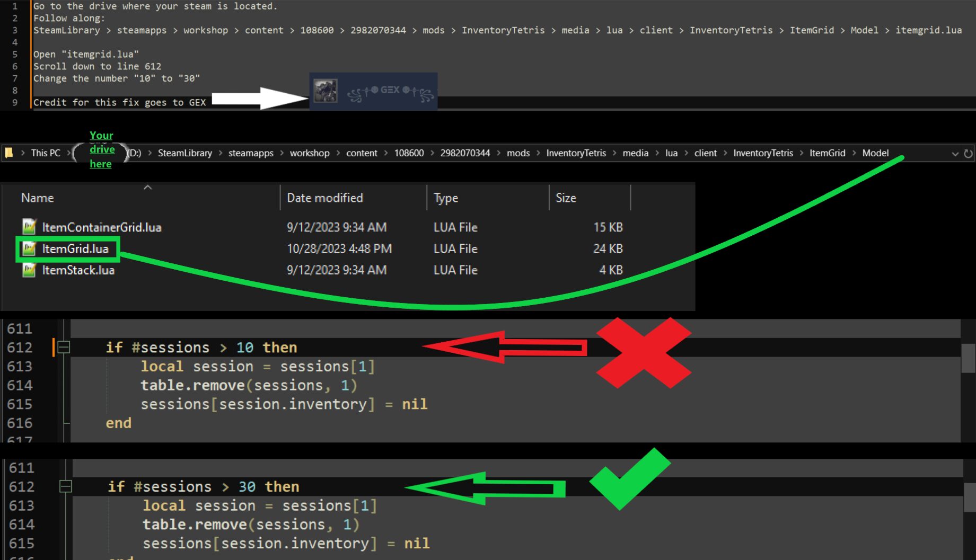Screen dimensions: 976x560
Task: Open the address bar history dropdown
Action: 955,154
